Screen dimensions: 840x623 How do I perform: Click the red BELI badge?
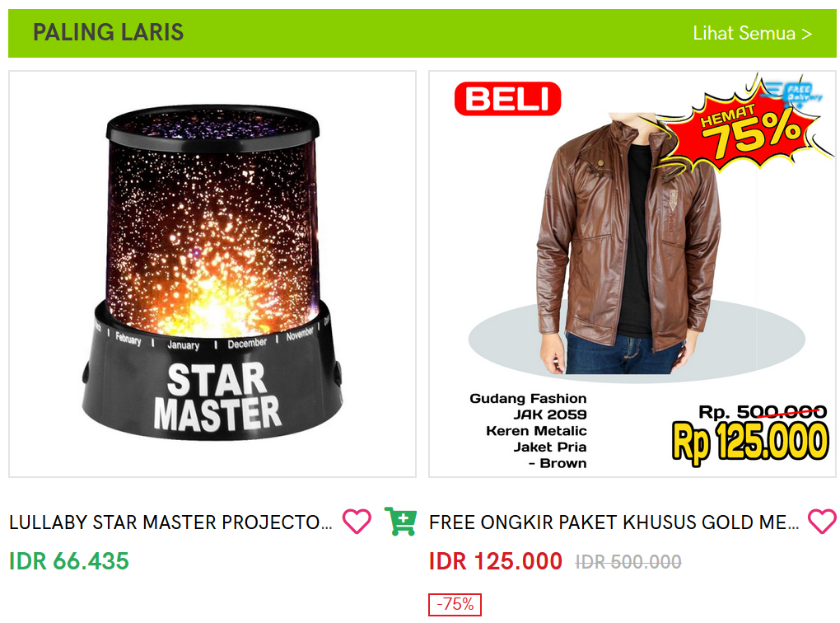pos(507,99)
